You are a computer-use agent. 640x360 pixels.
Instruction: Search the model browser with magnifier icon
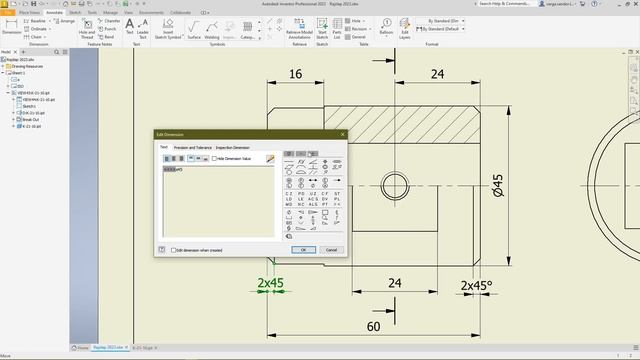pyautogui.click(x=56, y=52)
